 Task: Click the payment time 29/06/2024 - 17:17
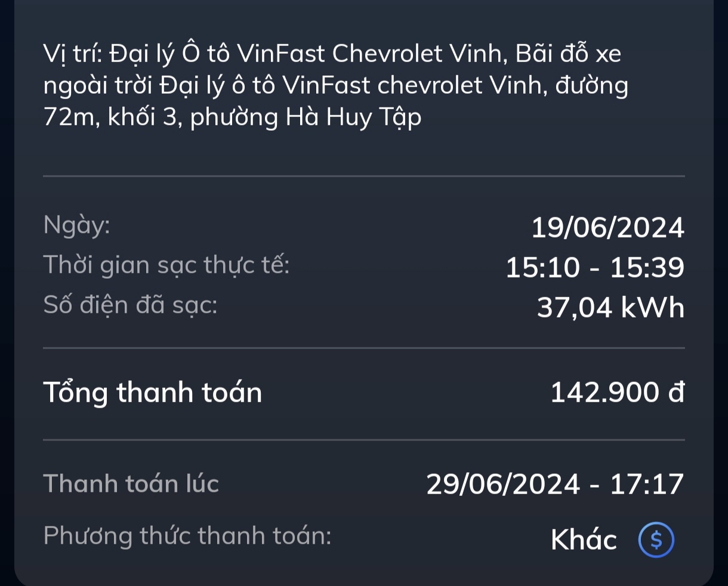click(x=555, y=484)
